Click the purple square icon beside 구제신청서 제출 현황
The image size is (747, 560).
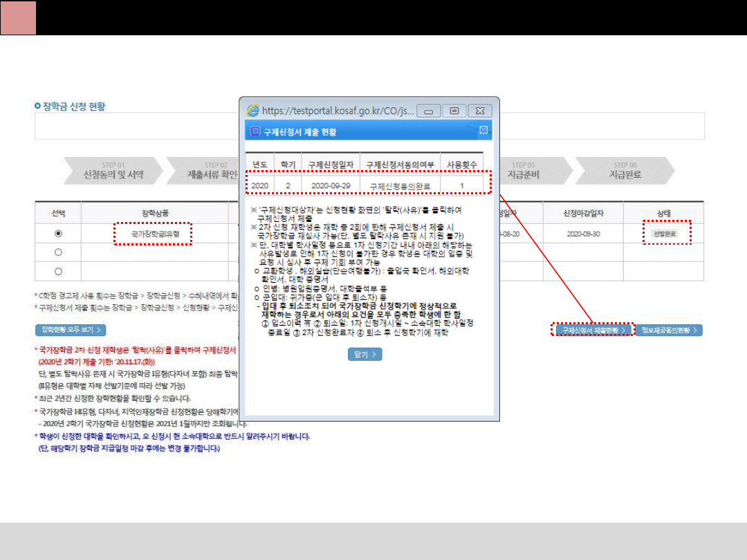pos(255,131)
